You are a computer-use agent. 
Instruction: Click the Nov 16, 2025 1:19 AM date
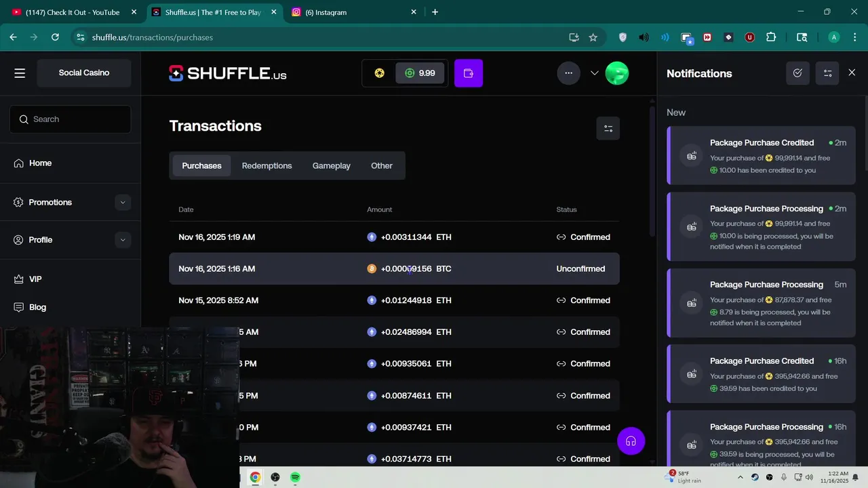click(217, 237)
